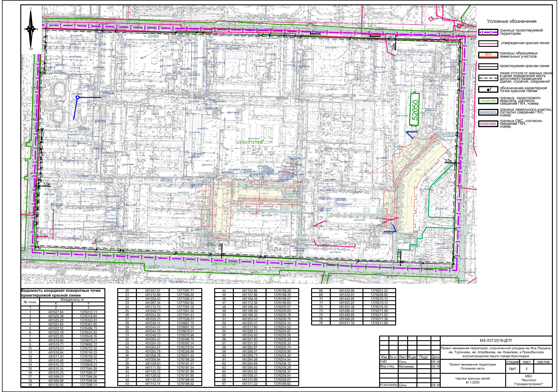This screenshot has width=559, height=392.
Task: Click the Матвеева name in the title block
Action: pos(406,366)
